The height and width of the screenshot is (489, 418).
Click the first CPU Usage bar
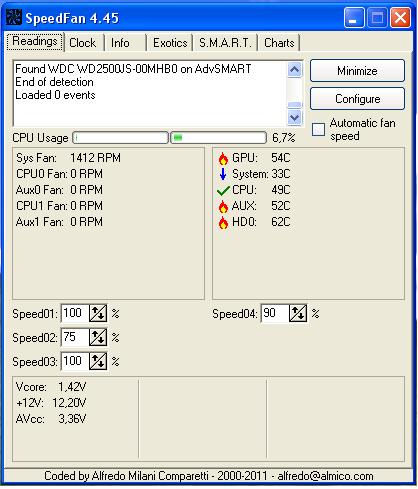click(120, 137)
